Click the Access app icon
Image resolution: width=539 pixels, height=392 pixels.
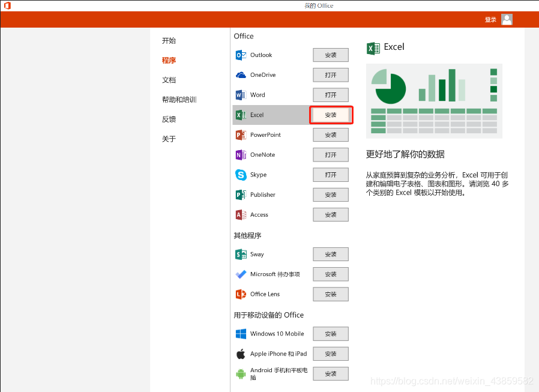coord(241,214)
